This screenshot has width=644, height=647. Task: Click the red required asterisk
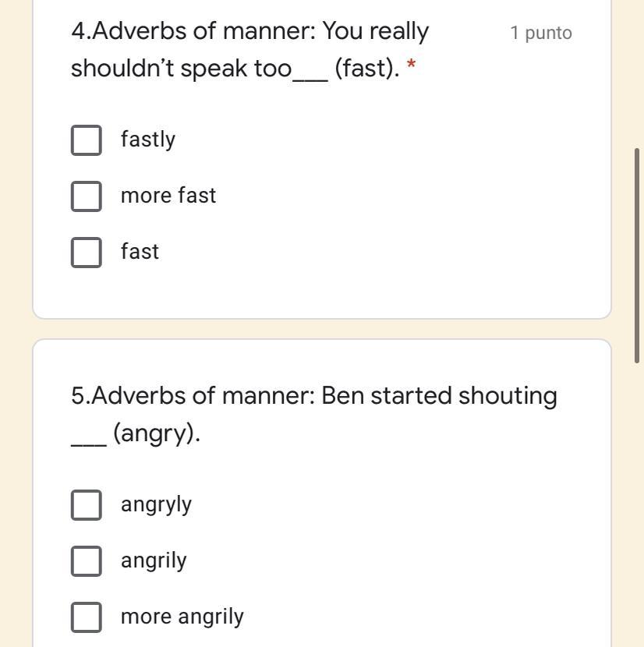click(x=411, y=69)
